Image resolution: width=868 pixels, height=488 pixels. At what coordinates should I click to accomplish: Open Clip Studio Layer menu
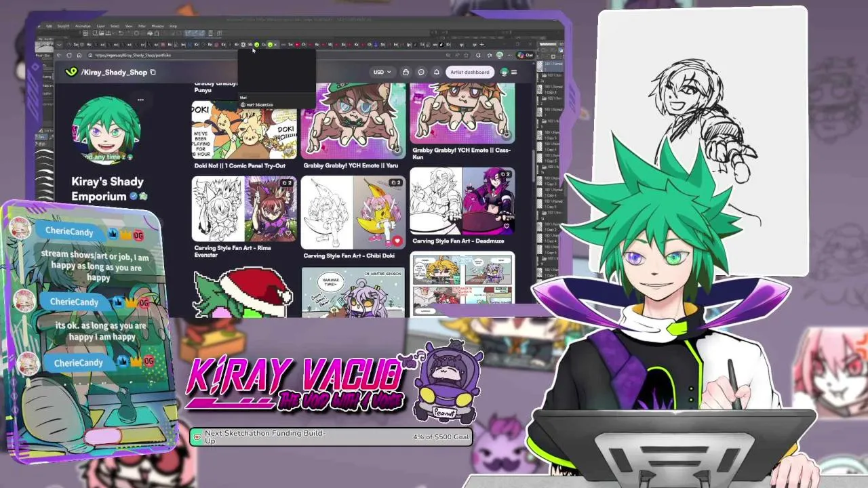point(100,26)
